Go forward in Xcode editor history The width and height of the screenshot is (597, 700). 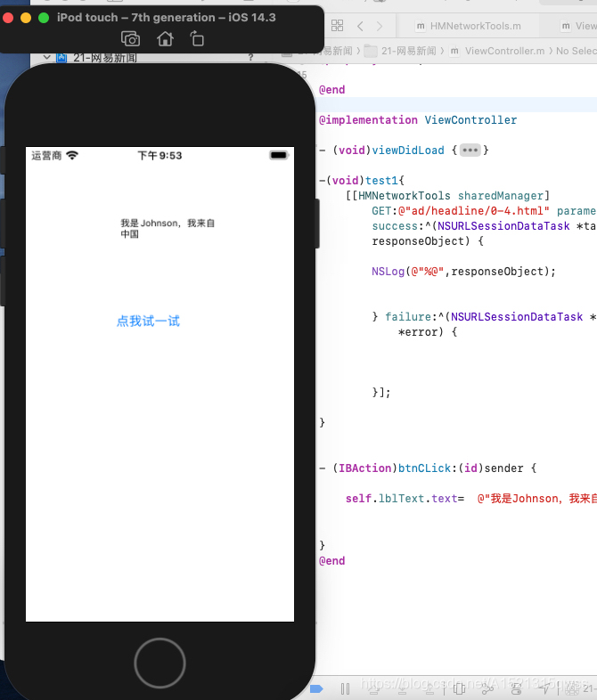pos(380,26)
